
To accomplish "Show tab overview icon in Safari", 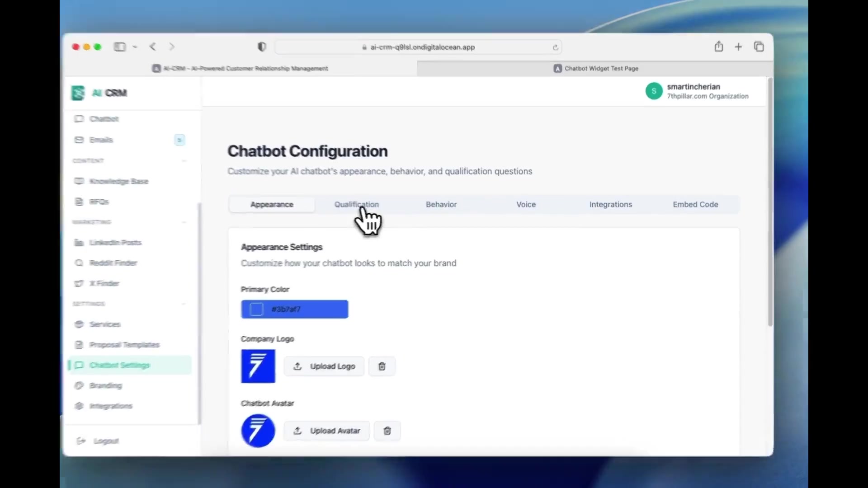I will click(x=759, y=47).
